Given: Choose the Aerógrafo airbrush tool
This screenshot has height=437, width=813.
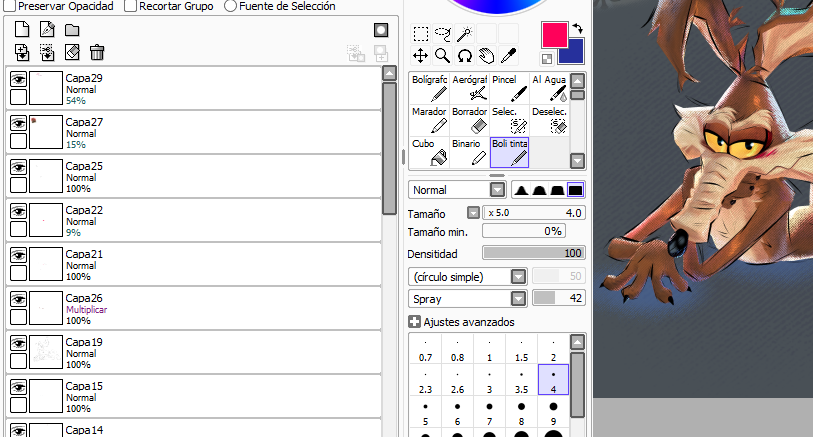Looking at the screenshot, I should click(x=470, y=88).
